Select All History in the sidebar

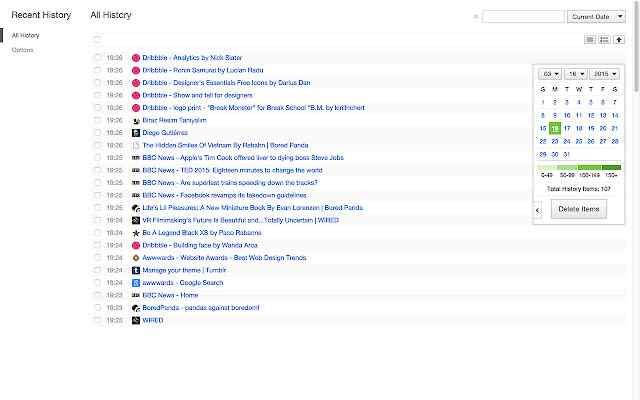pos(26,36)
